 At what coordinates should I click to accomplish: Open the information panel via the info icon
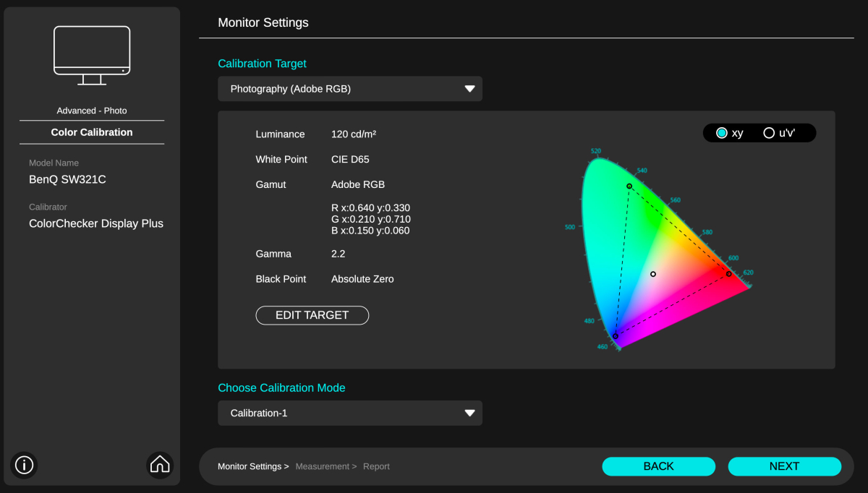pyautogui.click(x=24, y=465)
